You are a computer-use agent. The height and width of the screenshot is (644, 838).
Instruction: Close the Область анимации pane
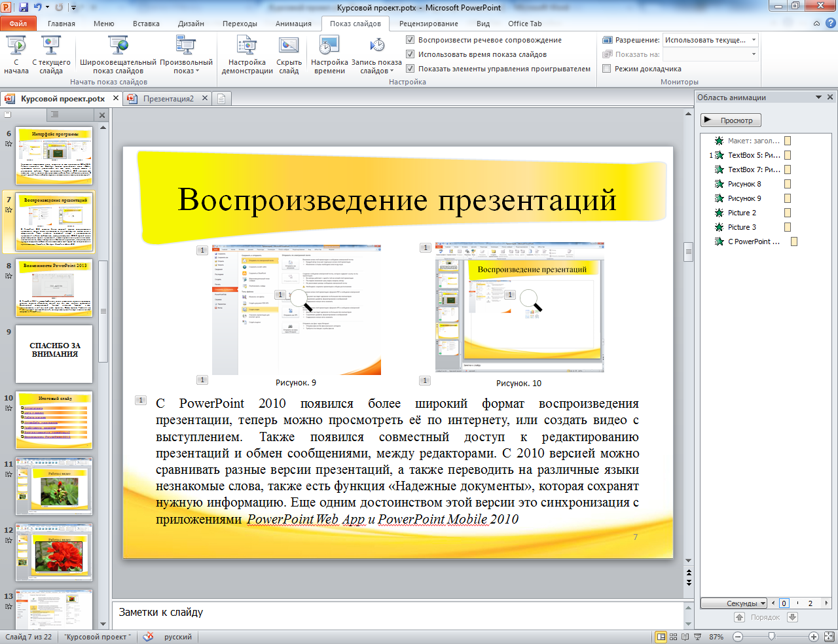[x=830, y=97]
